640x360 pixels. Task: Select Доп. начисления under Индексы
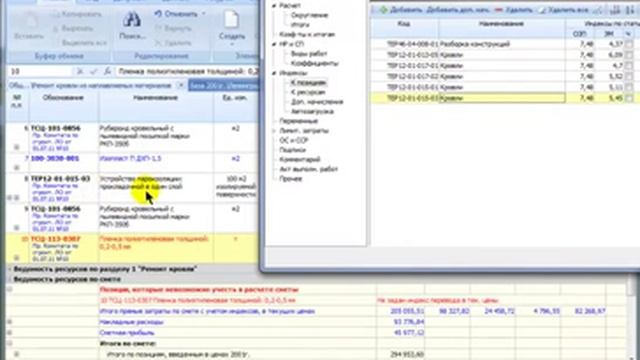(x=317, y=102)
